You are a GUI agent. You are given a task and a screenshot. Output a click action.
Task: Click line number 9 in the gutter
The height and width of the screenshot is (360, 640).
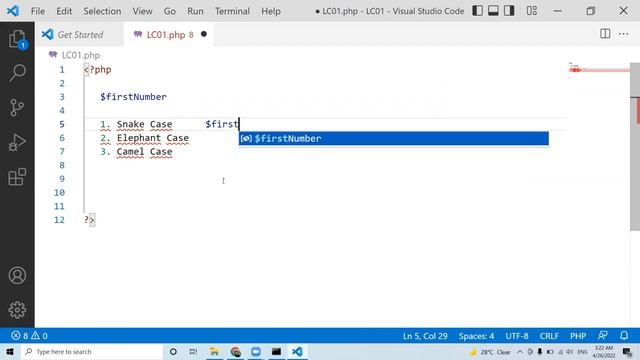[x=62, y=179]
